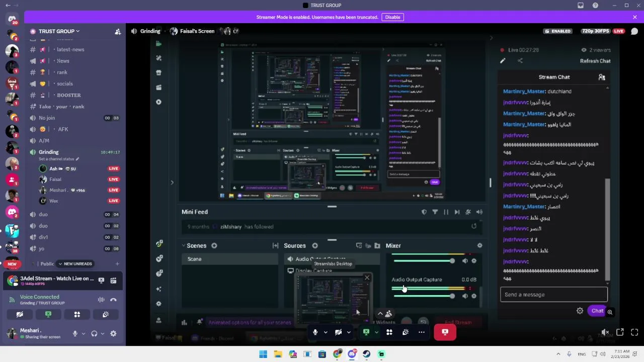Enter fullscreen on the stream view
This screenshot has width=644, height=362.
[x=634, y=332]
